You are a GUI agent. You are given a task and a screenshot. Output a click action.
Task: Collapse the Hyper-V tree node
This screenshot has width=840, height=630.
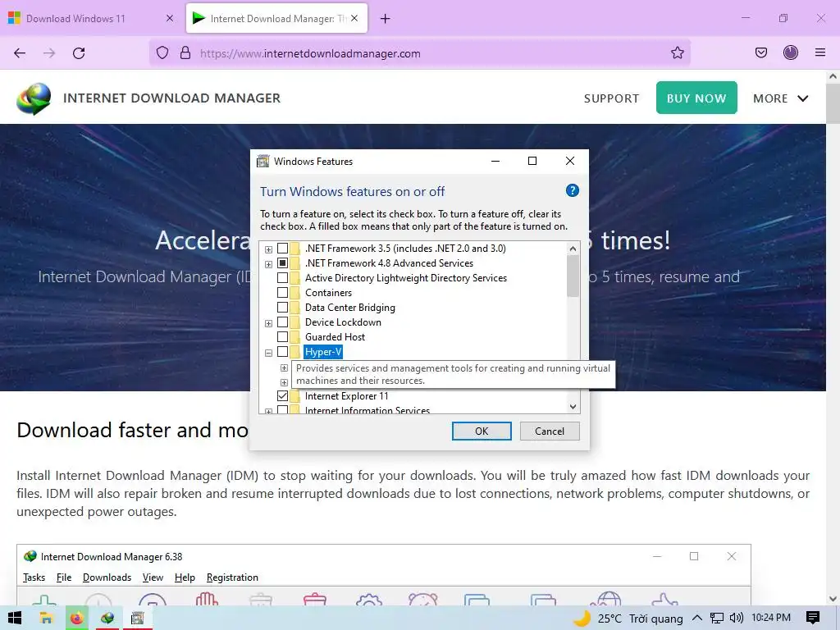tap(268, 353)
